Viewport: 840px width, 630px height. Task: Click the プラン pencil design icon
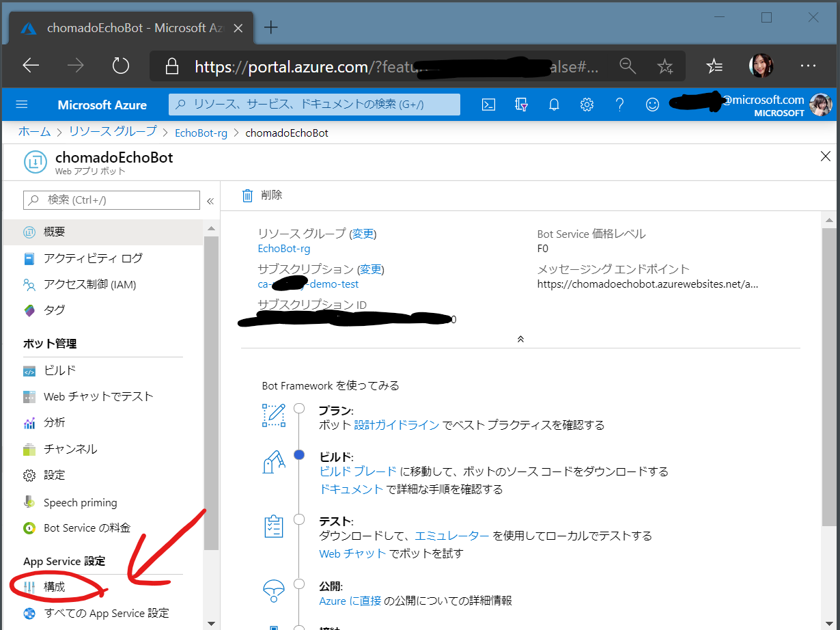[x=274, y=415]
